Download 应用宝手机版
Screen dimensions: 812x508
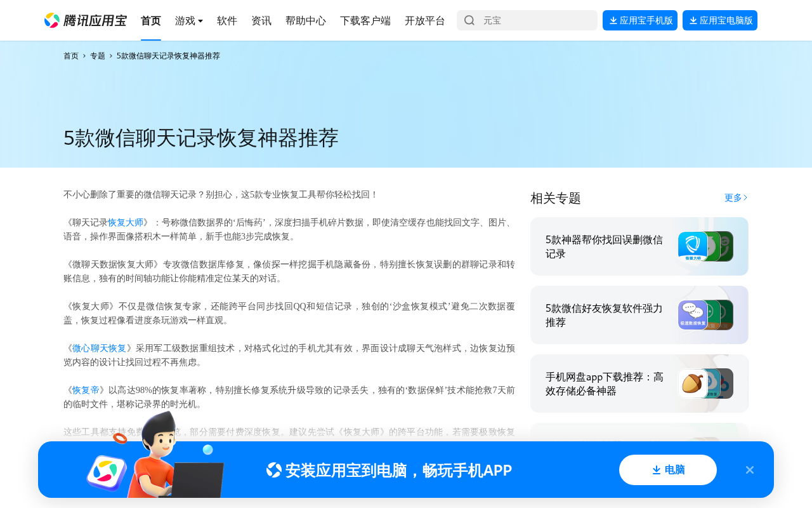pos(640,20)
